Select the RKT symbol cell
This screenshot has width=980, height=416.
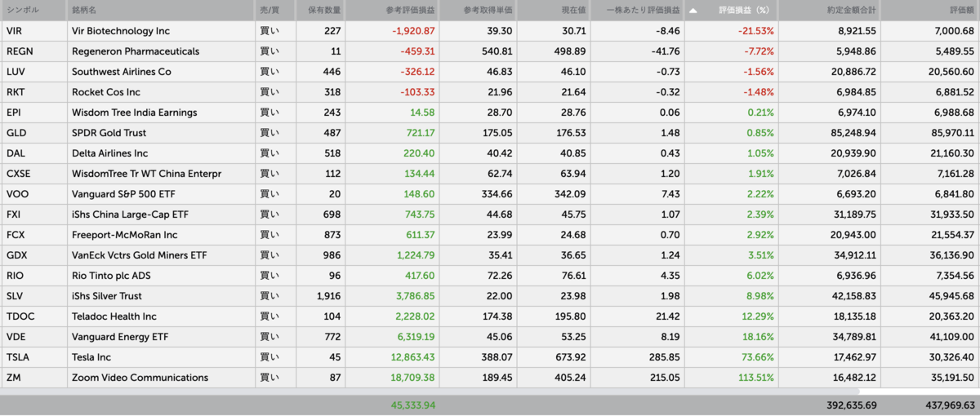point(33,92)
